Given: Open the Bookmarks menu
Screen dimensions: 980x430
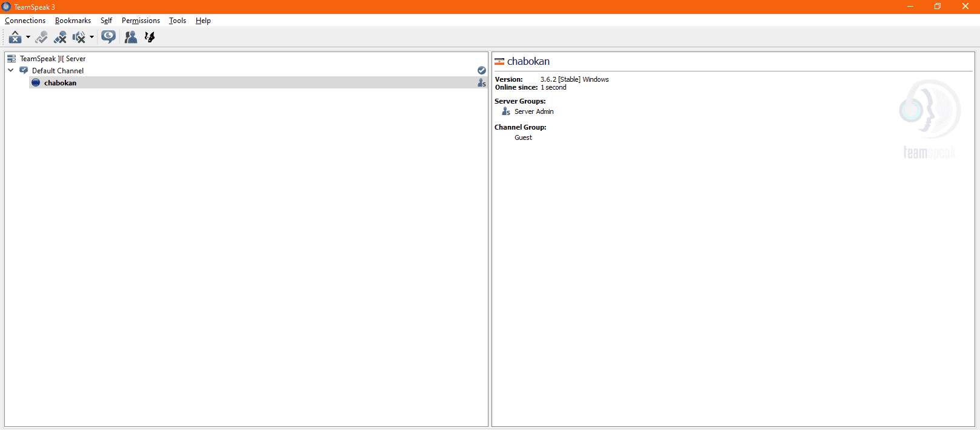Looking at the screenshot, I should pos(73,21).
